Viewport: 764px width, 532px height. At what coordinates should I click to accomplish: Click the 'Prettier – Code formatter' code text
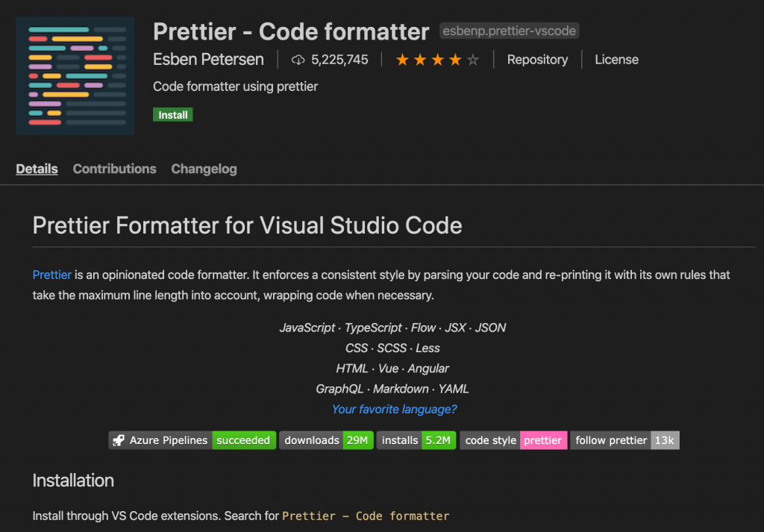[366, 516]
